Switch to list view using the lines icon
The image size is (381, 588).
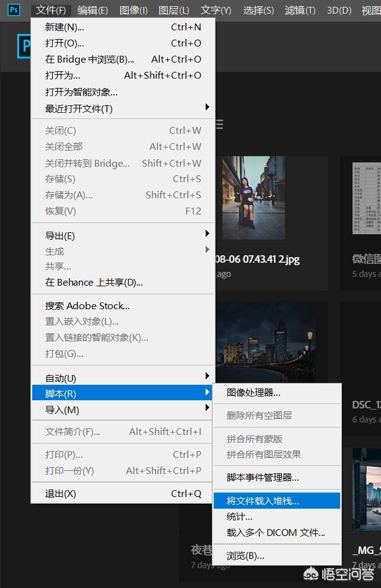point(219,125)
